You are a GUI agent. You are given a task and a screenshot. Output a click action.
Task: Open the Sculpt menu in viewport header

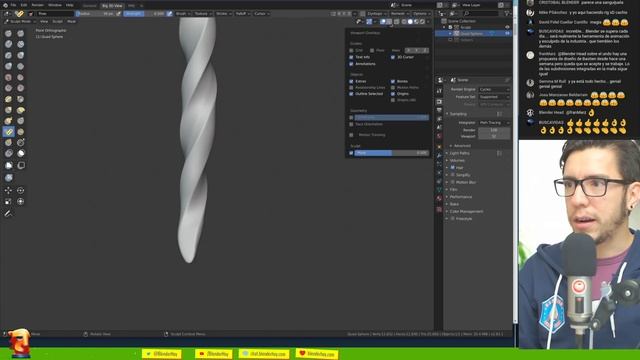(58, 21)
